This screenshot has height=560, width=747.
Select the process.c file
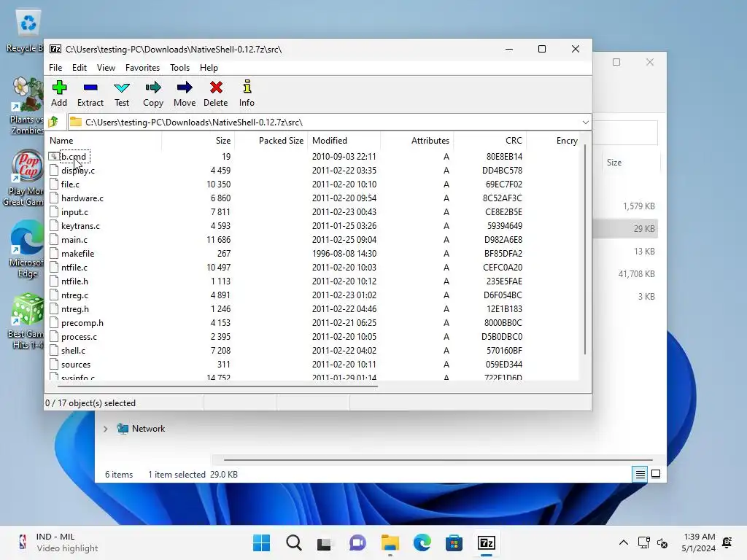point(79,337)
